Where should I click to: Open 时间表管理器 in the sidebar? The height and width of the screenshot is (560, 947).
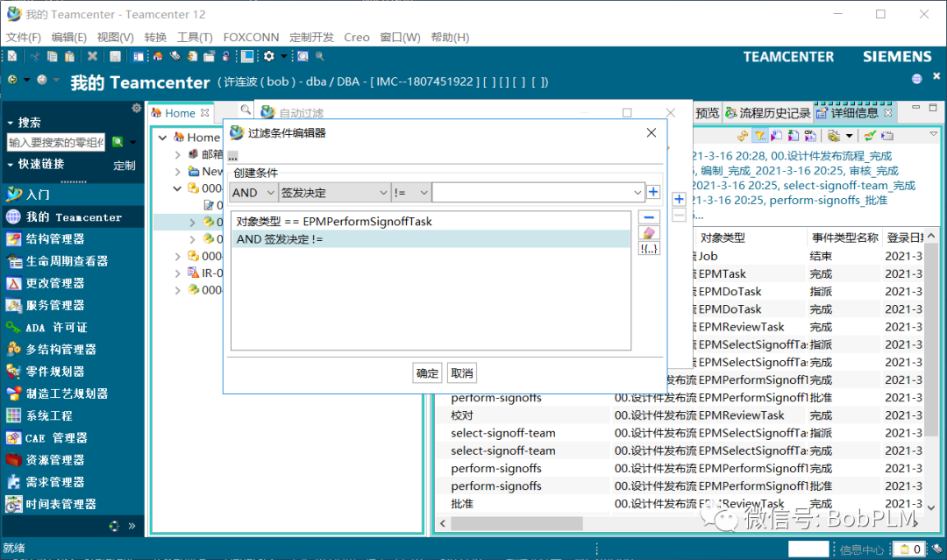(73, 504)
